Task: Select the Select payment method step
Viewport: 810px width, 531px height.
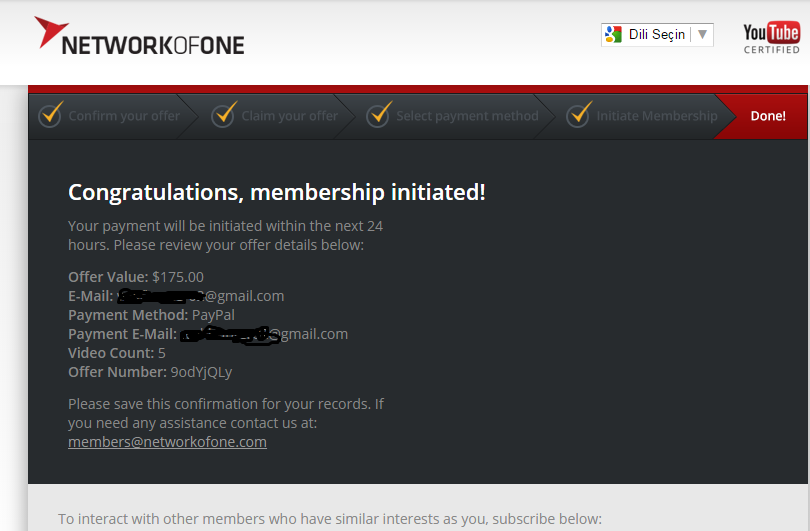Action: pyautogui.click(x=467, y=116)
